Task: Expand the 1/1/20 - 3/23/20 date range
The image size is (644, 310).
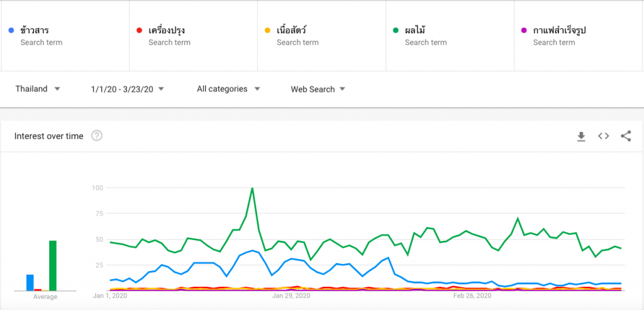Action: 127,89
